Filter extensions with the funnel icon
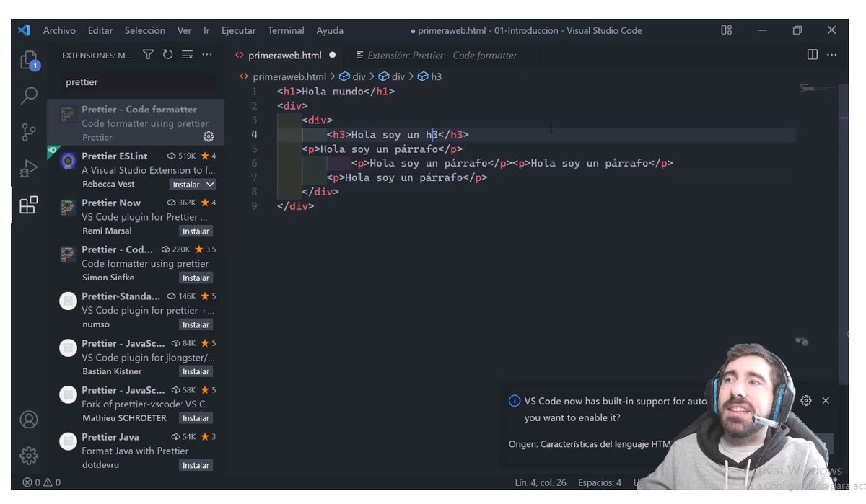 click(x=148, y=55)
